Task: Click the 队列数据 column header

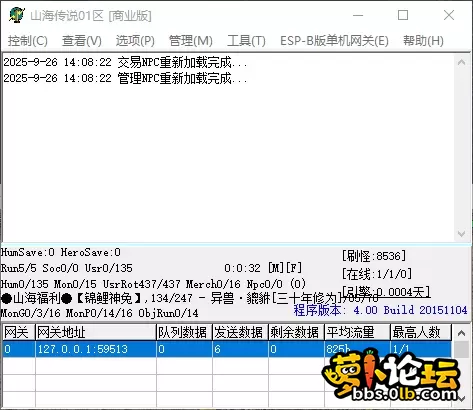Action: click(184, 332)
